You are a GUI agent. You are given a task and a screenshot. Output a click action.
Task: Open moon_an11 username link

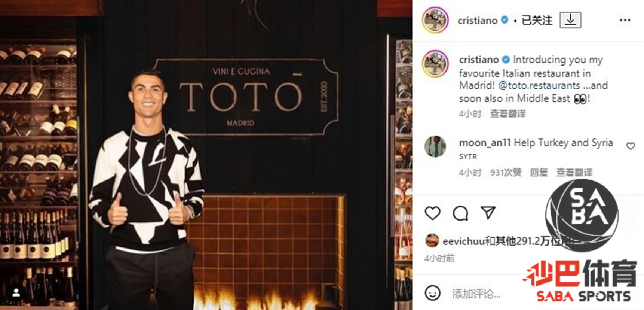click(485, 143)
